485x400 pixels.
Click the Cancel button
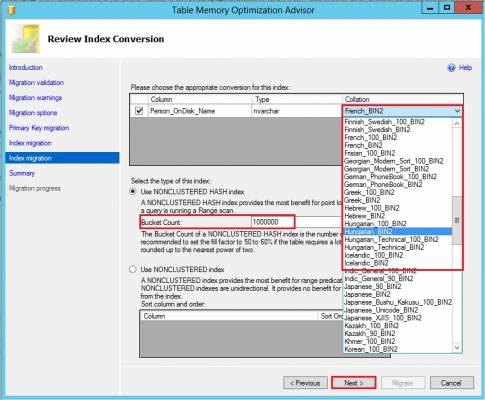click(x=451, y=383)
